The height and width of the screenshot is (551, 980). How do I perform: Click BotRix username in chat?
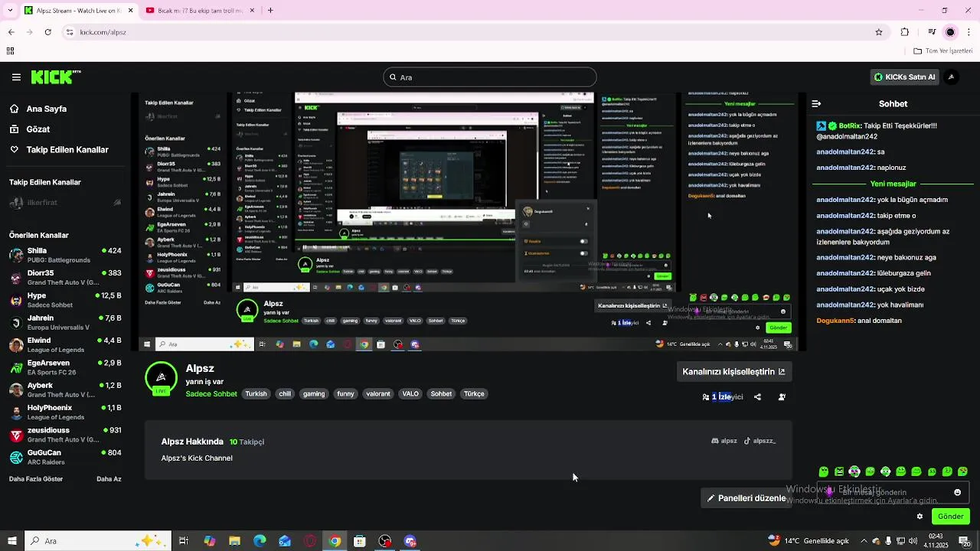(850, 126)
